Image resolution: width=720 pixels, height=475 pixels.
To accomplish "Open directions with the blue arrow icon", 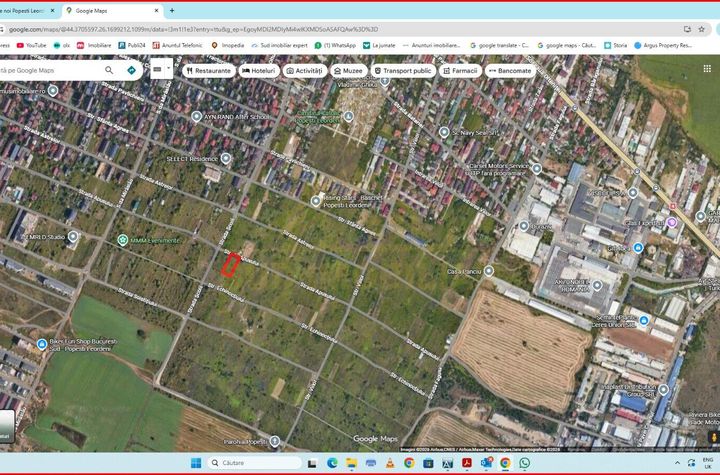I will click(132, 71).
